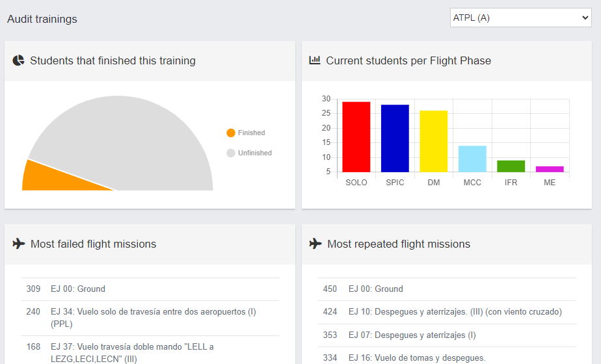Select EJ 07: Despegues y aterrizajes (I)

tap(412, 335)
